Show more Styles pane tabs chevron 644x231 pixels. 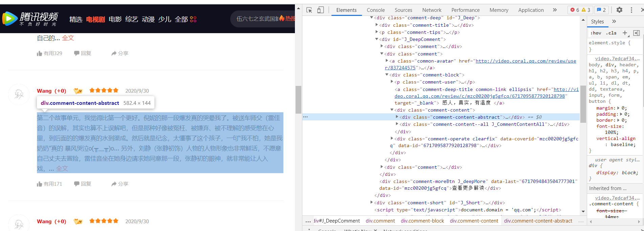[x=614, y=21]
